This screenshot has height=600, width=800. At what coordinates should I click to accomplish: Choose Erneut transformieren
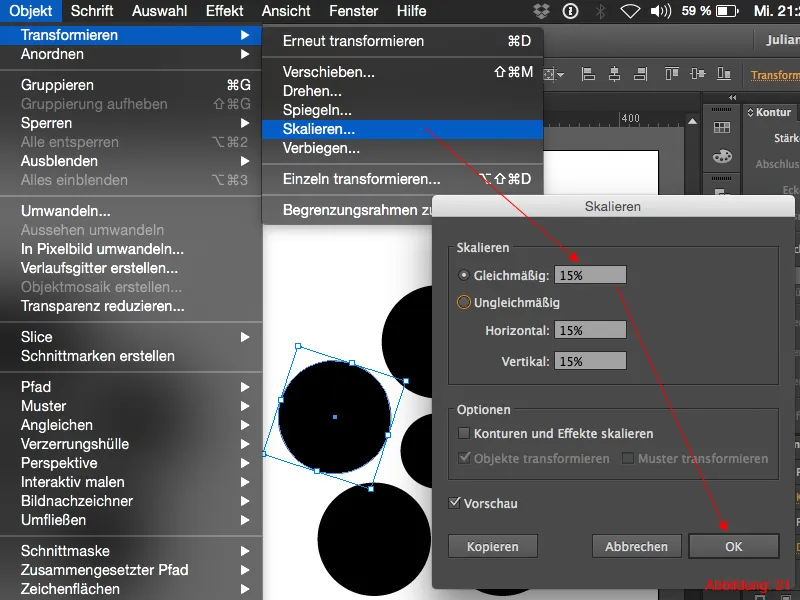coord(402,41)
